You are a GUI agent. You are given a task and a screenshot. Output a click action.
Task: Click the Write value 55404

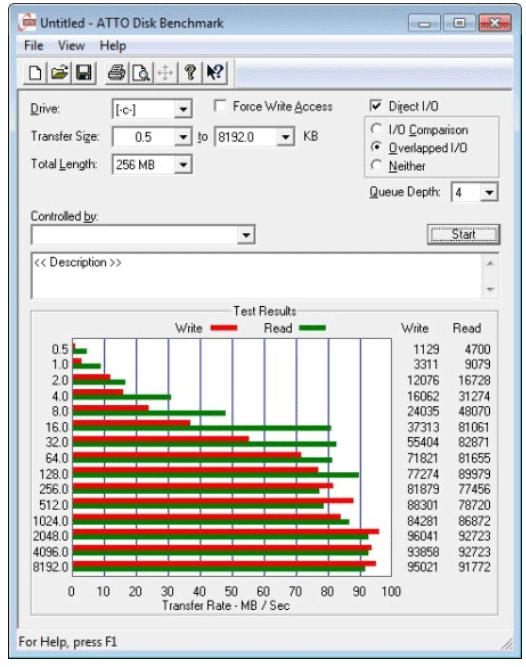pyautogui.click(x=423, y=442)
